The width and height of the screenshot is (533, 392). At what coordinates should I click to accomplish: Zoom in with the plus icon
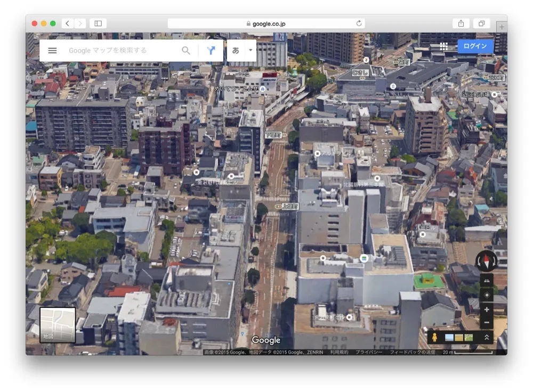(x=486, y=309)
